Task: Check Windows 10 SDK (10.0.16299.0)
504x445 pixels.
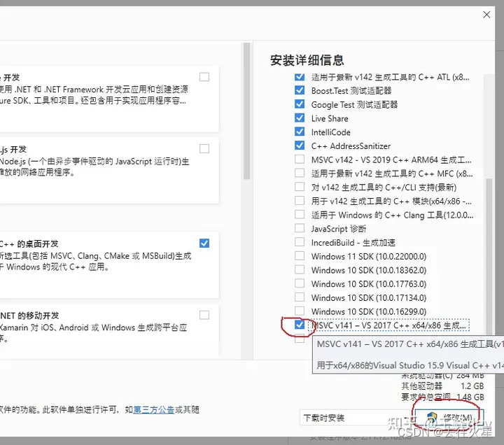Action: (x=300, y=311)
